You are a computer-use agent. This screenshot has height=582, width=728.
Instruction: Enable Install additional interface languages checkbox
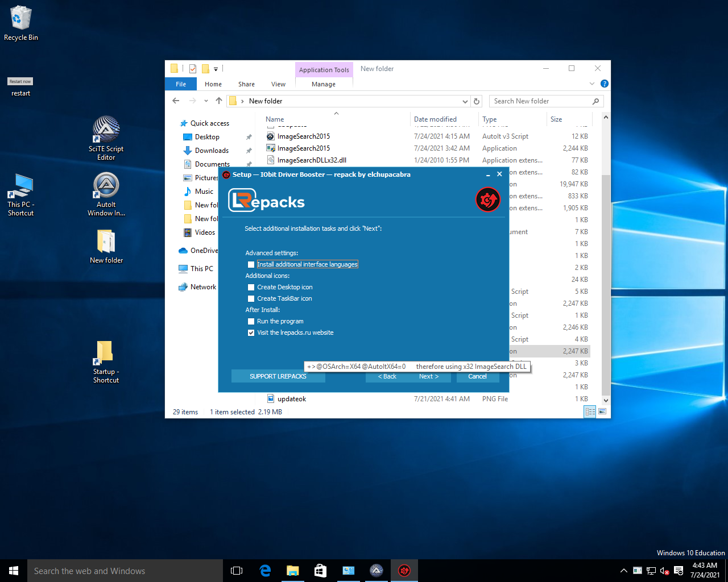[x=251, y=264]
